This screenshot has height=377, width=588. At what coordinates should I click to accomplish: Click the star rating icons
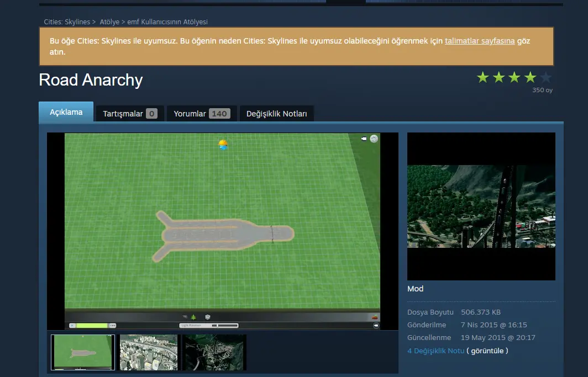pos(514,77)
